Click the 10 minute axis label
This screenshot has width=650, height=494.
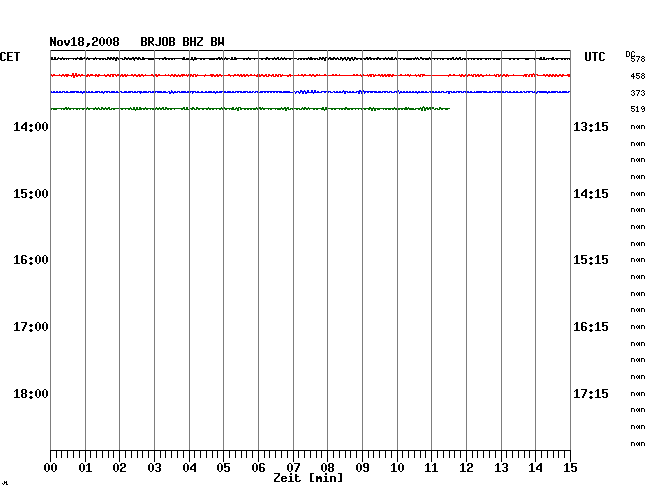397,468
